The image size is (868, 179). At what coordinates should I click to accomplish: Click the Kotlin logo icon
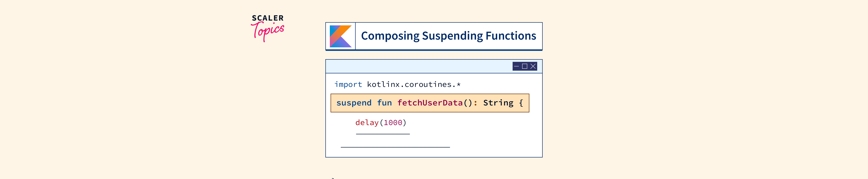(340, 36)
